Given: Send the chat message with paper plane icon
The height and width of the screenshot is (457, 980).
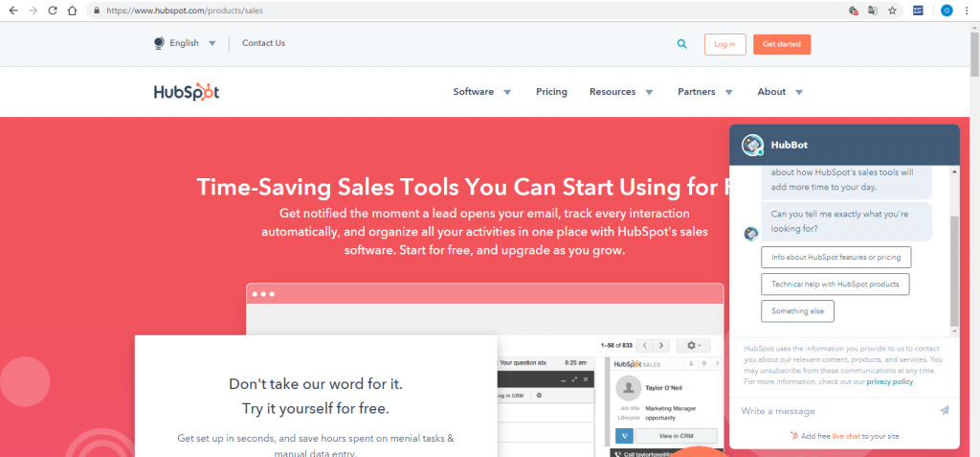Looking at the screenshot, I should tap(945, 411).
